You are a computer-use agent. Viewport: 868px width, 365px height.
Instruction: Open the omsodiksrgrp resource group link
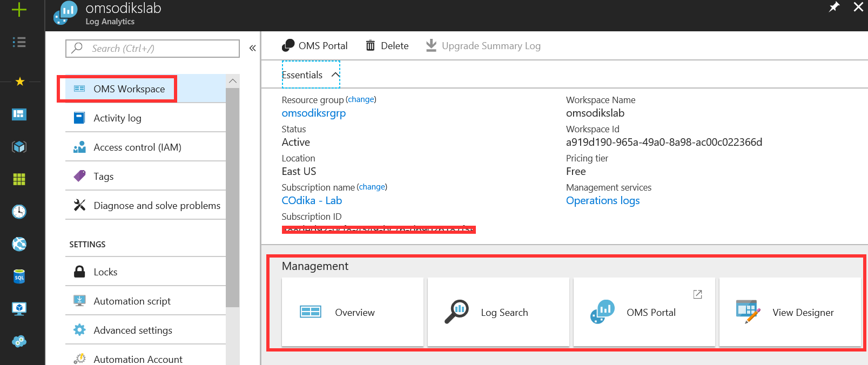coord(314,113)
